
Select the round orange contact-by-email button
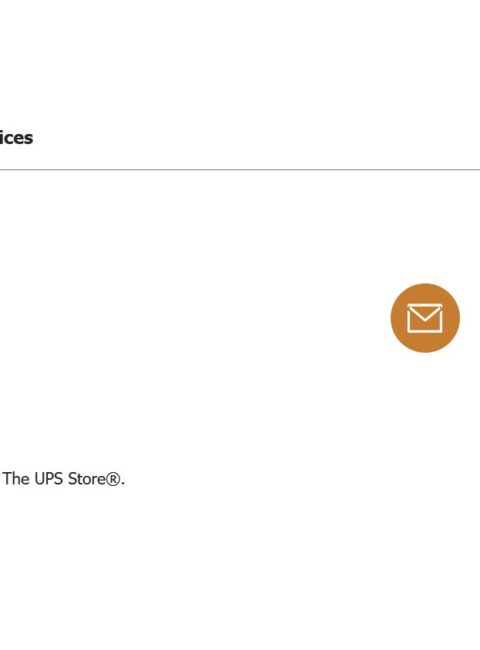(x=425, y=318)
